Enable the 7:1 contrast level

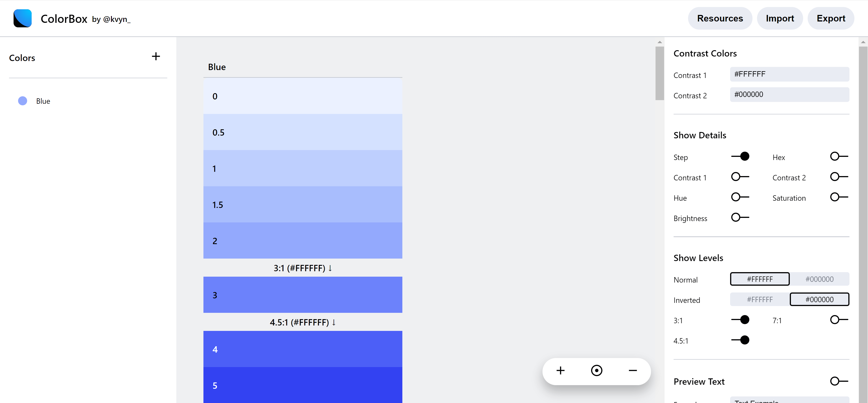coord(839,320)
